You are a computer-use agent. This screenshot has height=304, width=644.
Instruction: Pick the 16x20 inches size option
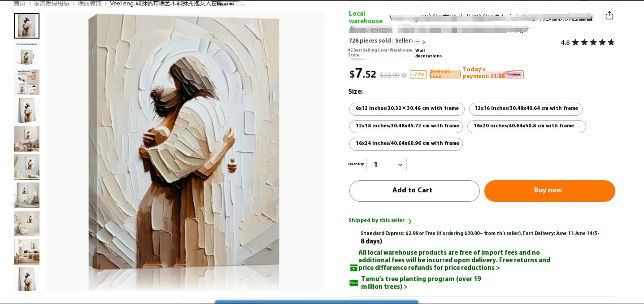tap(527, 126)
